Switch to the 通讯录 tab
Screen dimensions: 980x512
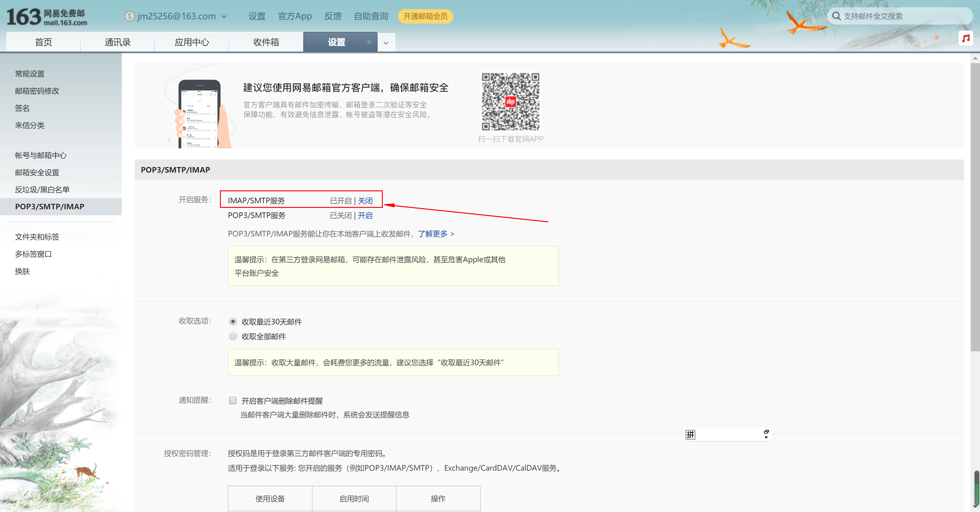[117, 42]
